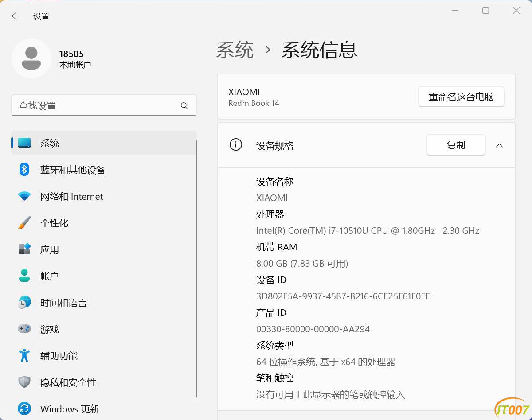532x420 pixels.
Task: Click the XIAOMI value under 设备名称
Action: [x=272, y=198]
